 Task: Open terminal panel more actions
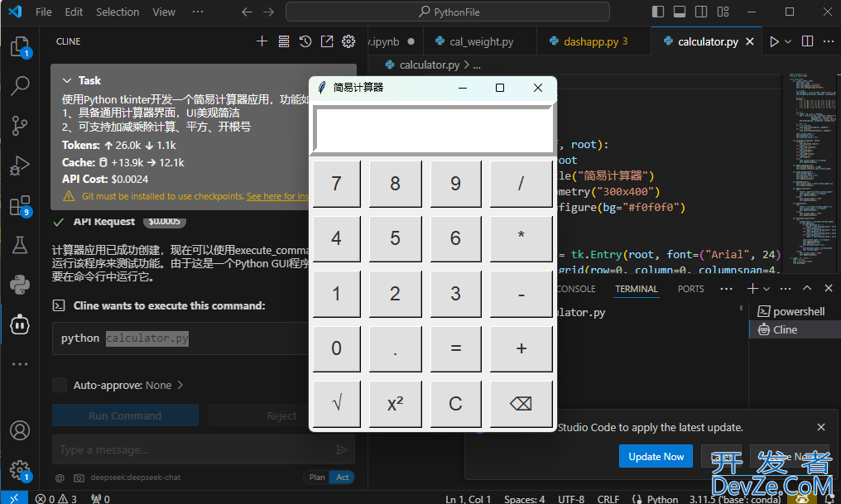[x=786, y=289]
